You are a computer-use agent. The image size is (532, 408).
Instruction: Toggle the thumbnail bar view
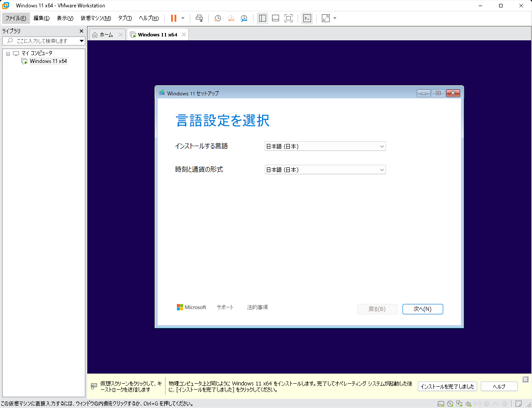click(275, 18)
